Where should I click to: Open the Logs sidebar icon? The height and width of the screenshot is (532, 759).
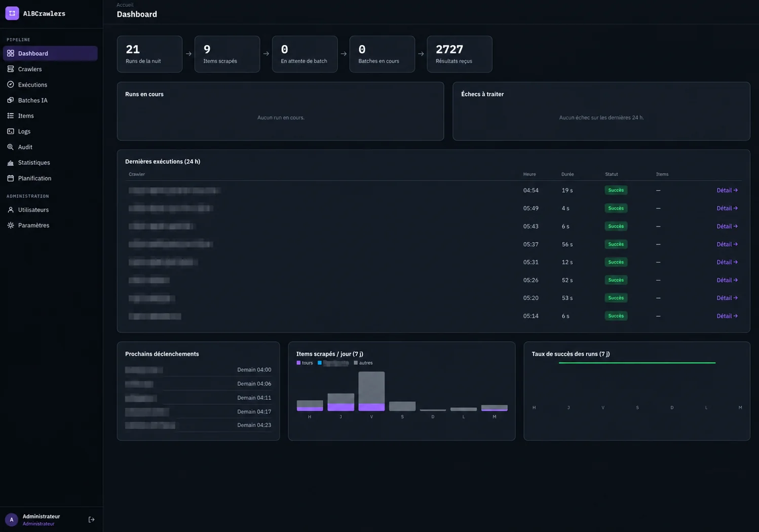pos(11,131)
